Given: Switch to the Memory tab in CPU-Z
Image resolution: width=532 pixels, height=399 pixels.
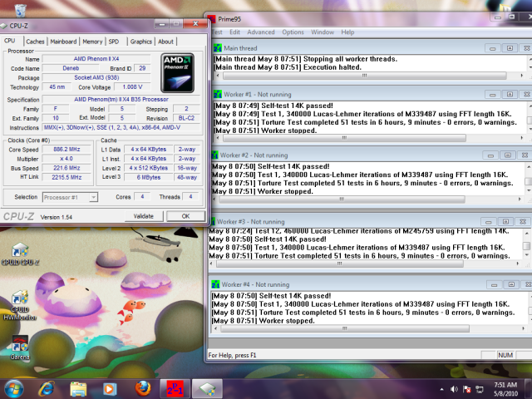Looking at the screenshot, I should pyautogui.click(x=92, y=41).
